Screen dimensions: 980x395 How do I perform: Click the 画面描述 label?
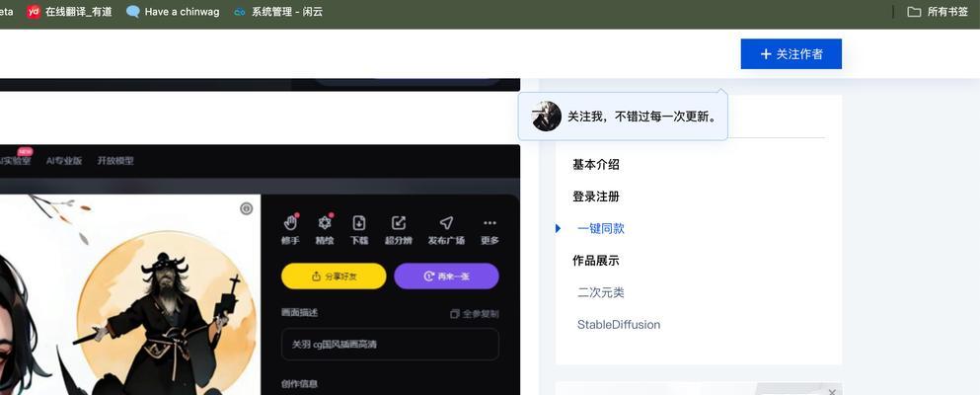click(299, 312)
